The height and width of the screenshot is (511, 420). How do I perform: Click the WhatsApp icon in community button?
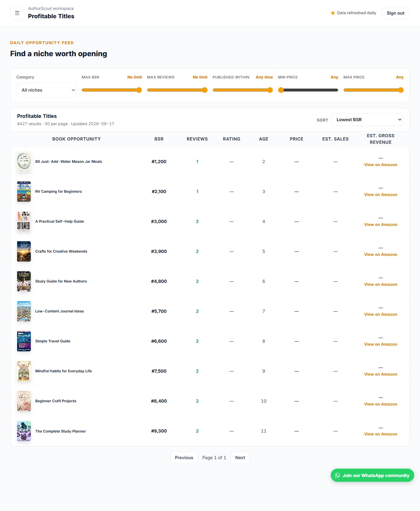337,475
